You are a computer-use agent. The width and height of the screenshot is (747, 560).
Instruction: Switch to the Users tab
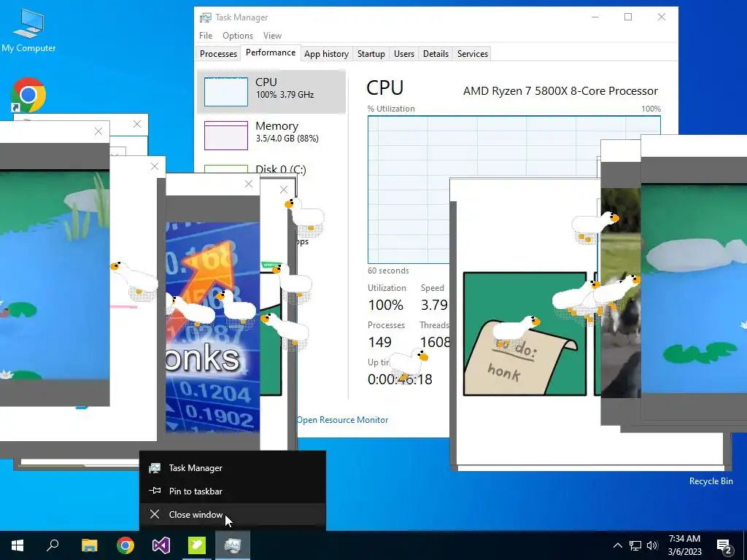point(404,54)
